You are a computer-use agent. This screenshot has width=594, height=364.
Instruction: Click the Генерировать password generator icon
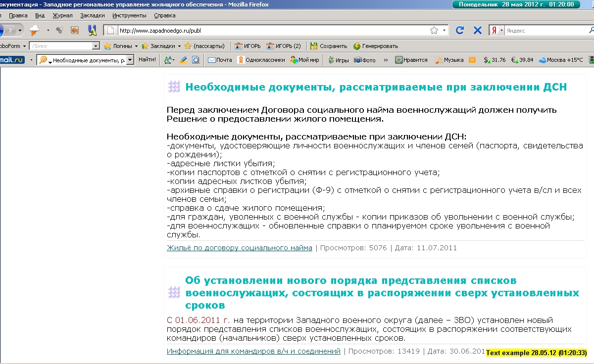[375, 46]
